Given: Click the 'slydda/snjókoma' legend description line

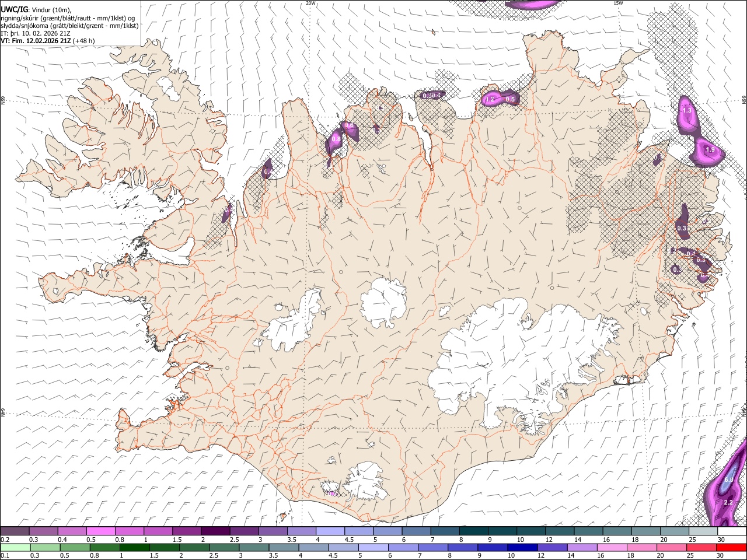Looking at the screenshot, I should (x=69, y=26).
